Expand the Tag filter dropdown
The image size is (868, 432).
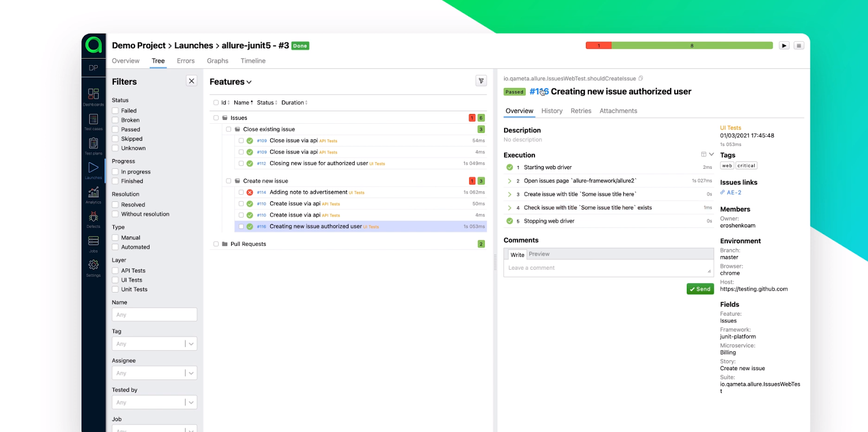point(191,344)
